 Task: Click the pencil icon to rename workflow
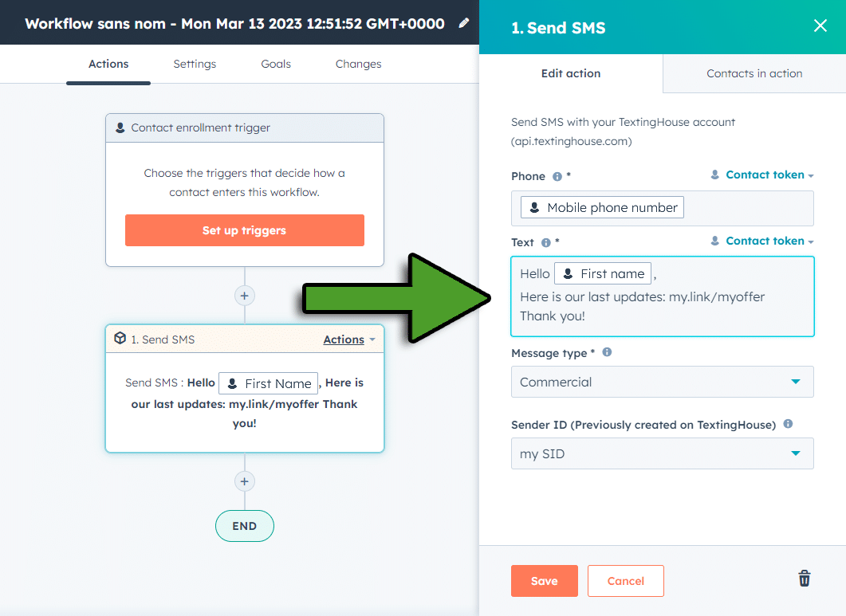click(x=463, y=23)
